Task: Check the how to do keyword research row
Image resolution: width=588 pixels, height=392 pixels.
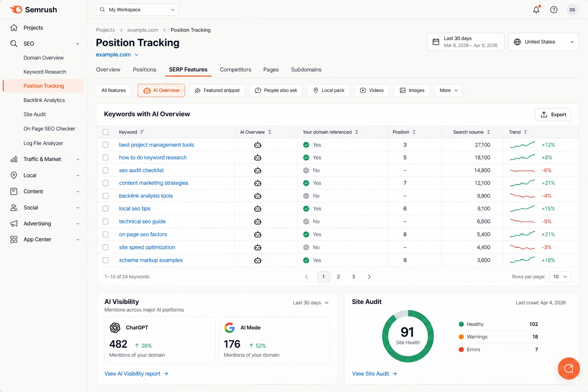Action: [x=106, y=157]
